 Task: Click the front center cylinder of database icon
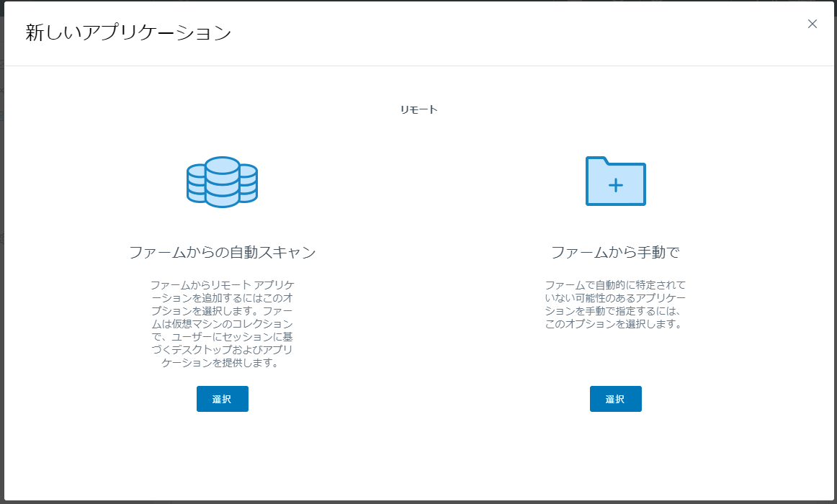[222, 180]
